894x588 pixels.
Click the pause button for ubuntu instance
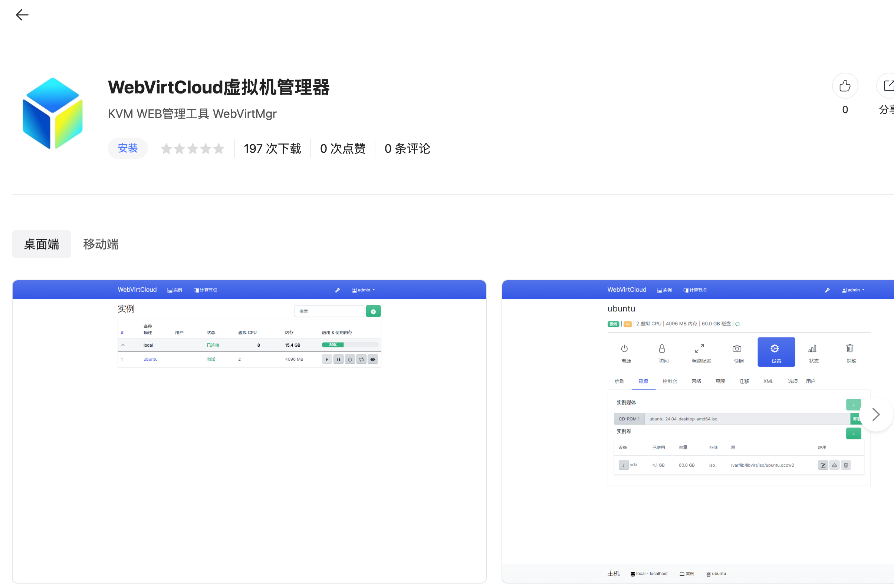click(338, 359)
